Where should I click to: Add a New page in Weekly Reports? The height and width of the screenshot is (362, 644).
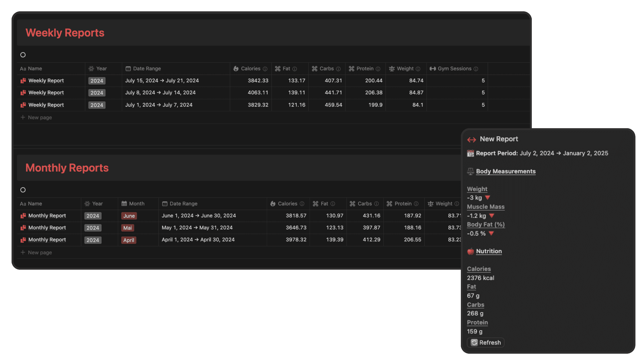[39, 117]
